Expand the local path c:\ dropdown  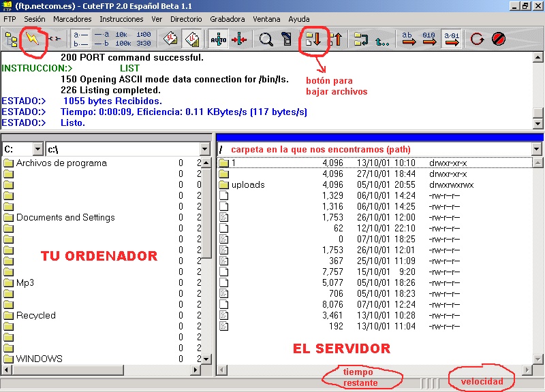[205, 149]
